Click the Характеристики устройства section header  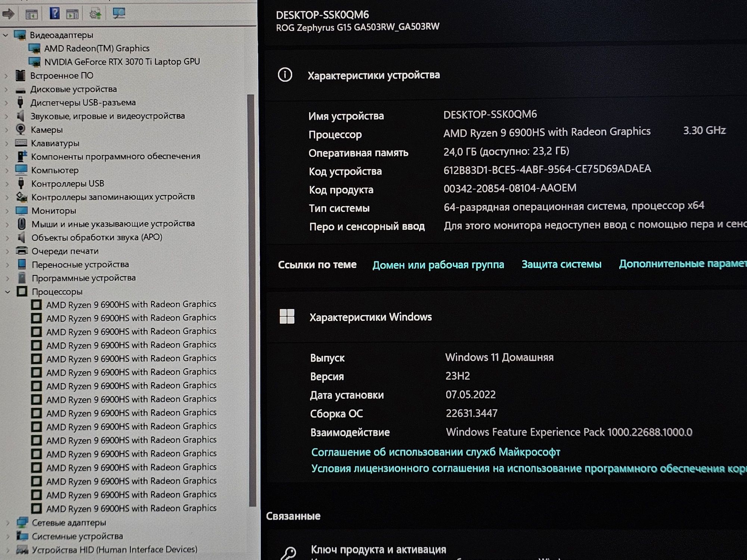click(x=373, y=75)
